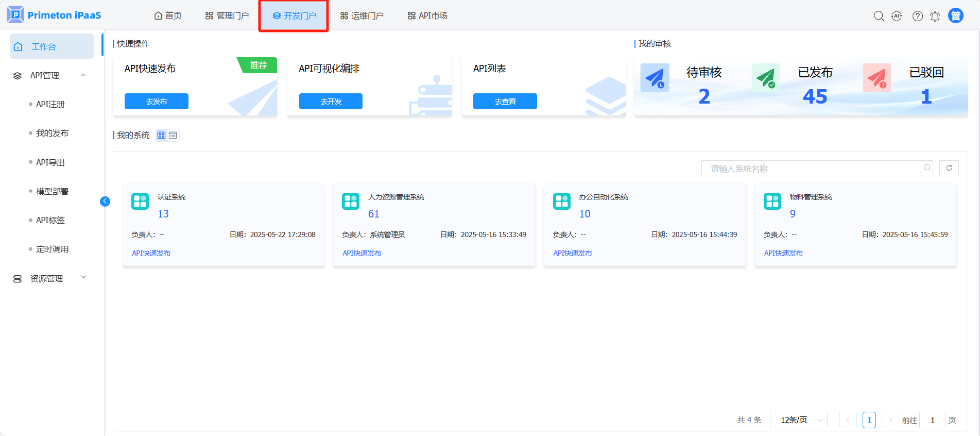Collapse the left sidebar with arrow toggle

[x=105, y=202]
